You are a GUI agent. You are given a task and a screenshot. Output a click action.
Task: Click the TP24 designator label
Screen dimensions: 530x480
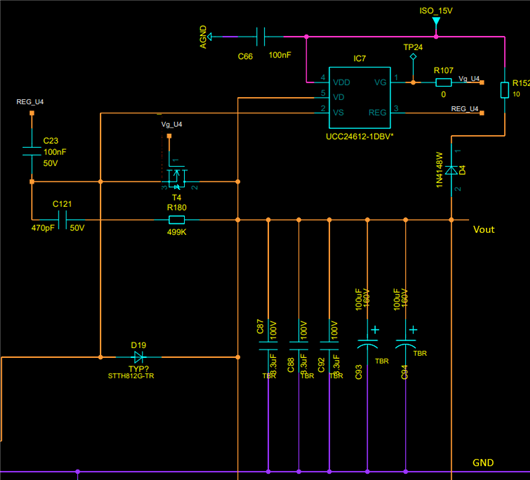(x=413, y=47)
